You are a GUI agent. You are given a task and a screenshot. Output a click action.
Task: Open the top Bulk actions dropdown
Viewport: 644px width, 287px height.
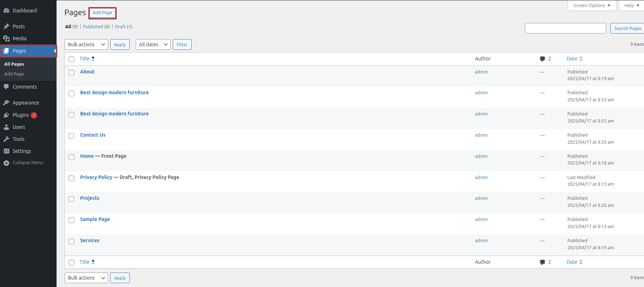point(86,44)
